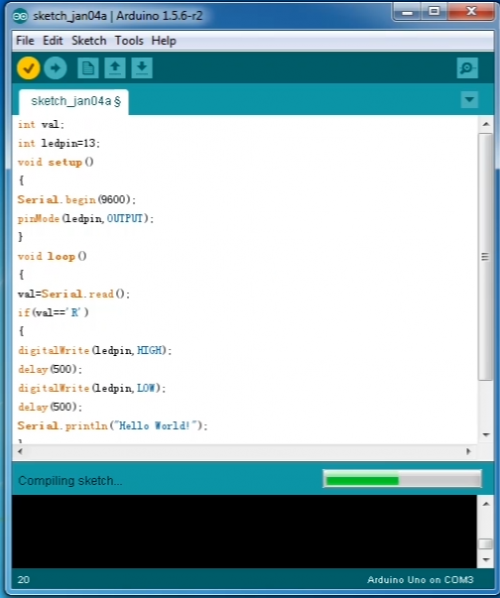Screen dimensions: 500x598
Task: Click the 'void loop()' line
Action: [x=52, y=256]
